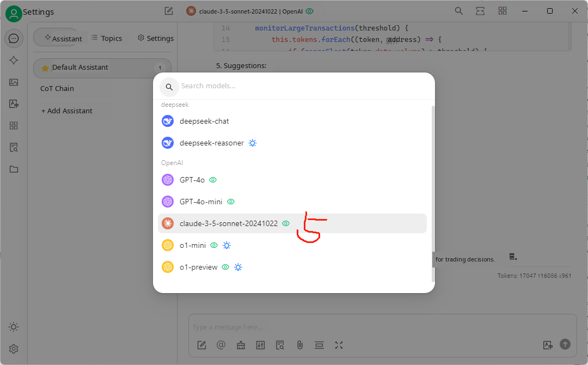Click the clear context icon in the input toolbar
Image resolution: width=588 pixels, height=365 pixels.
tap(319, 345)
